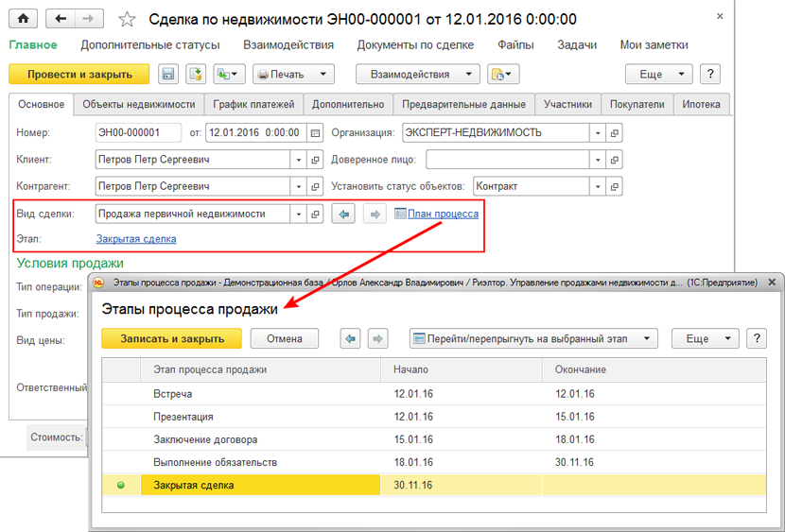
Task: Open Еще menu in stages dialog
Action: (705, 338)
